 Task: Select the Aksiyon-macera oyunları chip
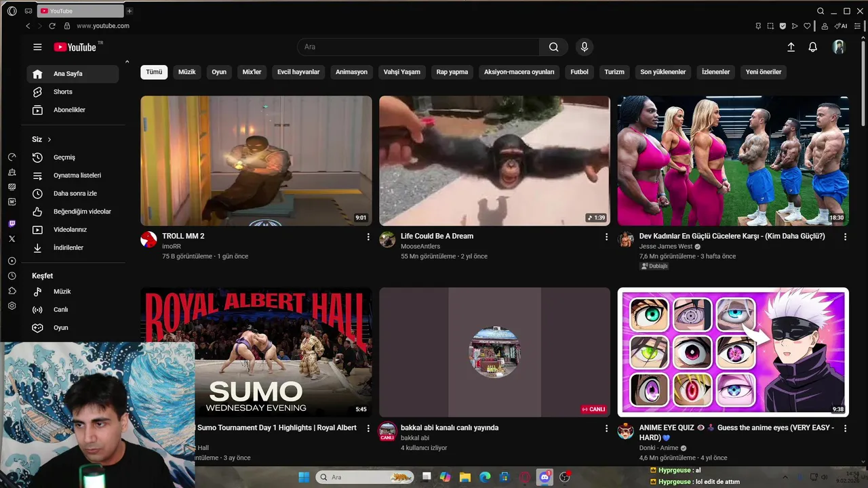(519, 72)
